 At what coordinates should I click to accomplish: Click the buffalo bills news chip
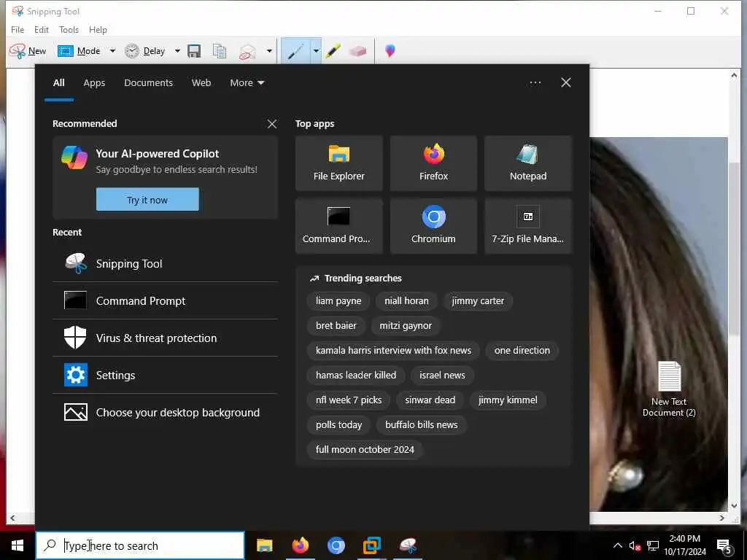coord(421,425)
